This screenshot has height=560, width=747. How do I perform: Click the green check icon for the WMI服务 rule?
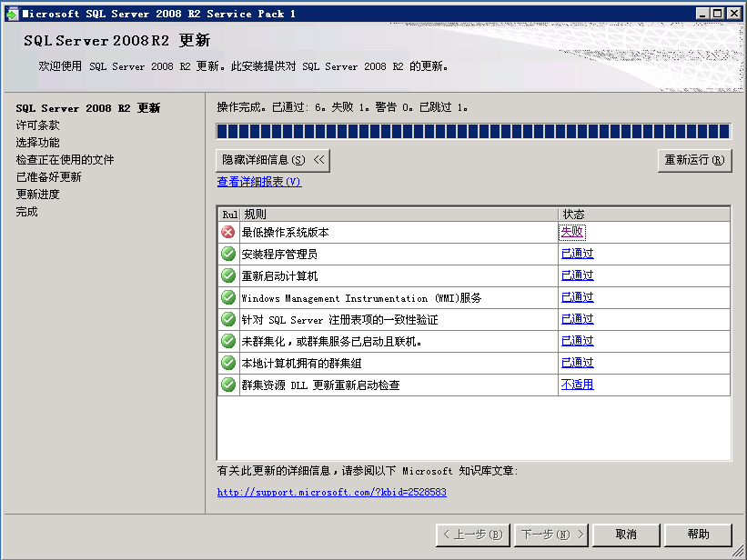[x=228, y=297]
